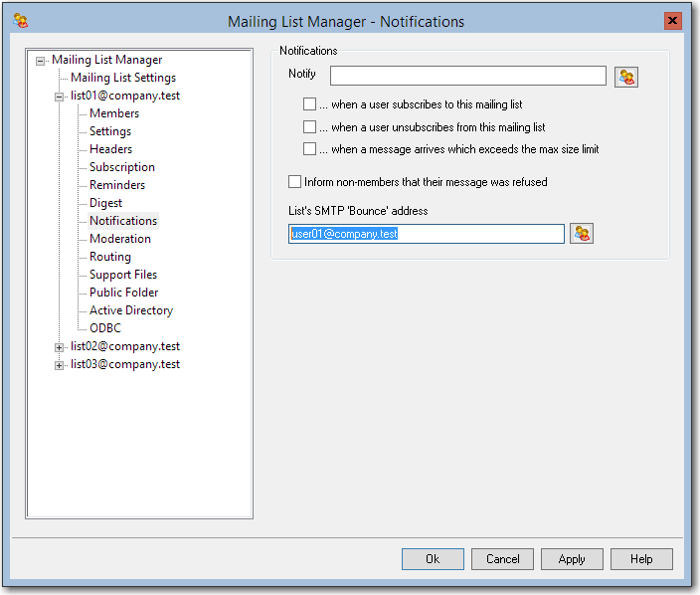Select the ODBC tree item
700x595 pixels.
pos(105,328)
